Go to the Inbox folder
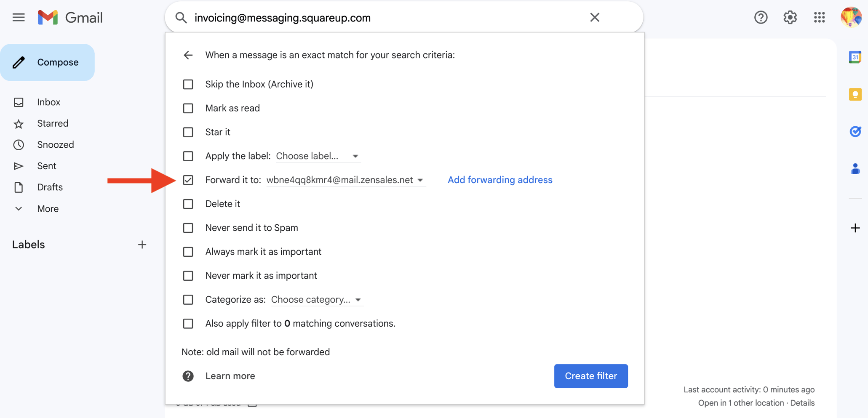The image size is (868, 418). (x=48, y=102)
